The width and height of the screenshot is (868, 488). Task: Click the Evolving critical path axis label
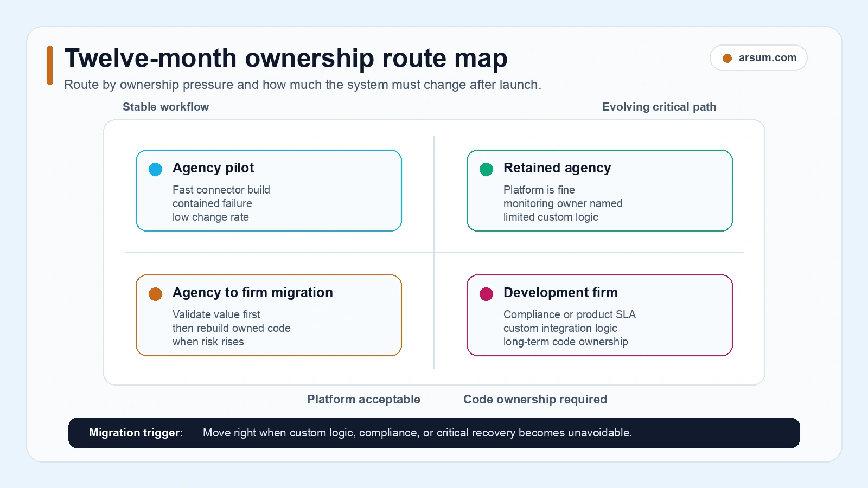click(659, 107)
